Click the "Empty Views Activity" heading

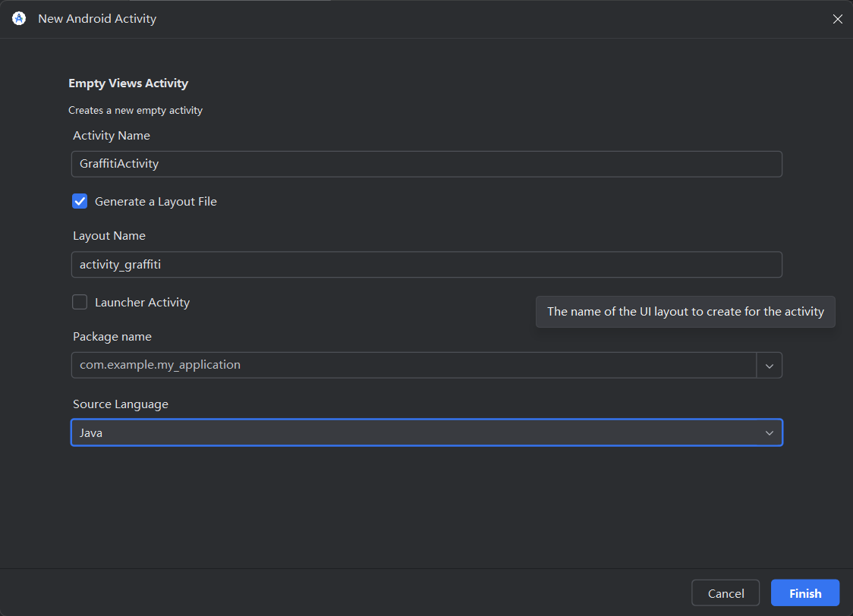tap(128, 83)
